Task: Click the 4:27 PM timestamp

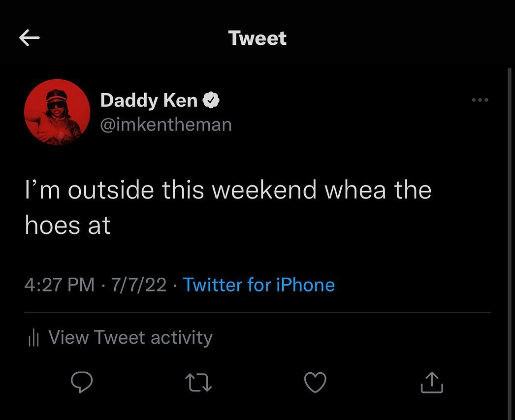Action: click(x=59, y=285)
